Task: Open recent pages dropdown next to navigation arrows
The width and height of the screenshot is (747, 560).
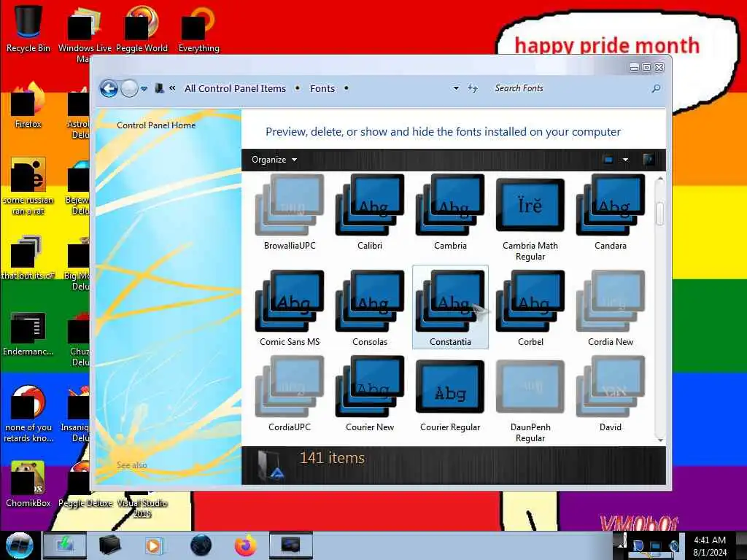Action: [144, 89]
